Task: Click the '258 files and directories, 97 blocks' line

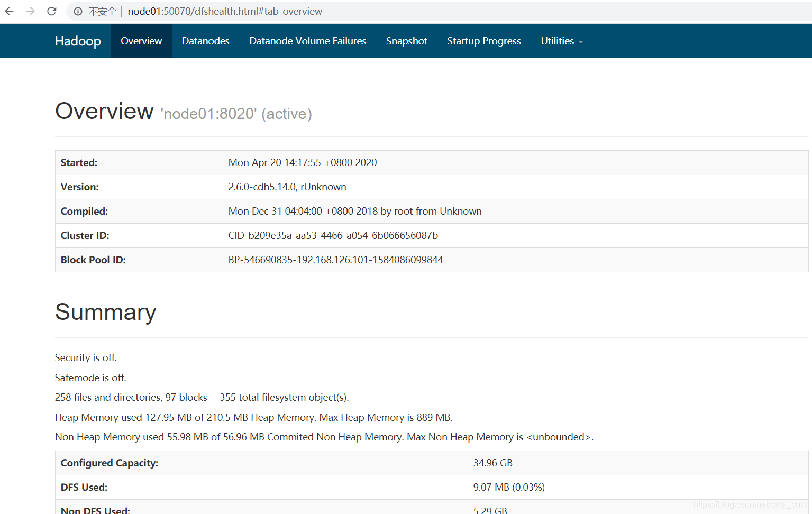Action: point(202,398)
